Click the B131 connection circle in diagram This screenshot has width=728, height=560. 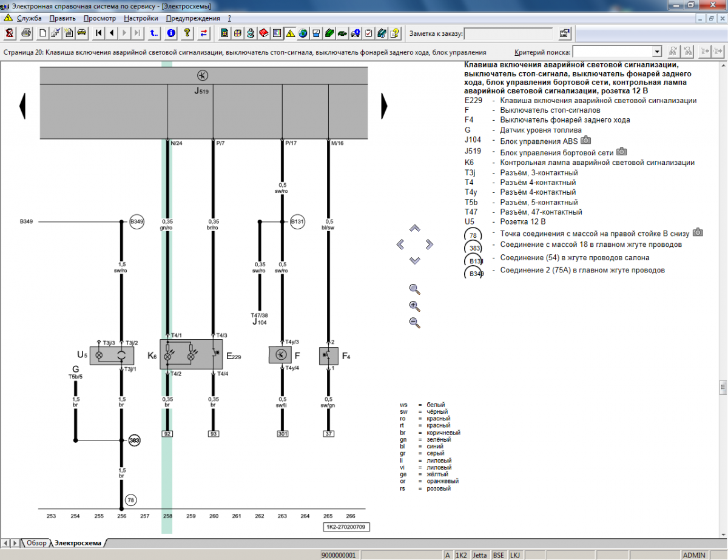point(297,222)
